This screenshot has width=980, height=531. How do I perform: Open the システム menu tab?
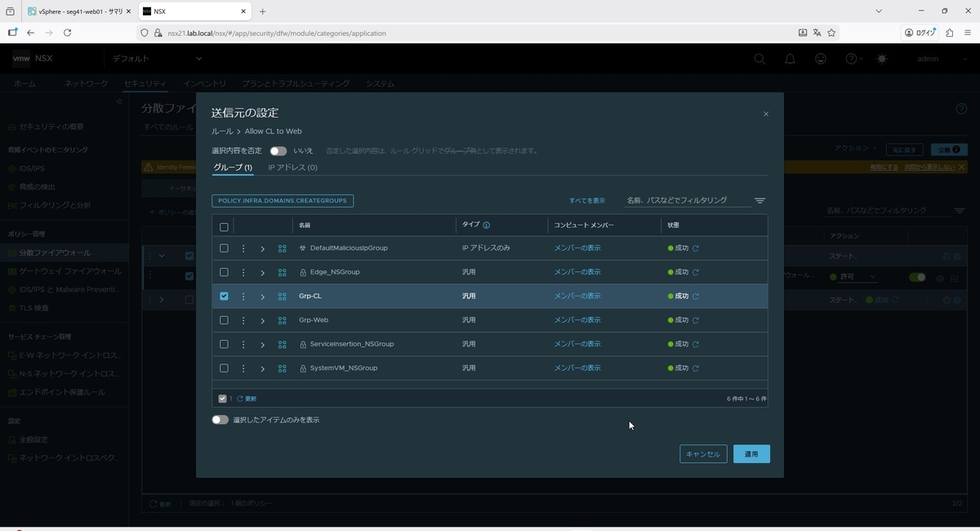point(381,84)
